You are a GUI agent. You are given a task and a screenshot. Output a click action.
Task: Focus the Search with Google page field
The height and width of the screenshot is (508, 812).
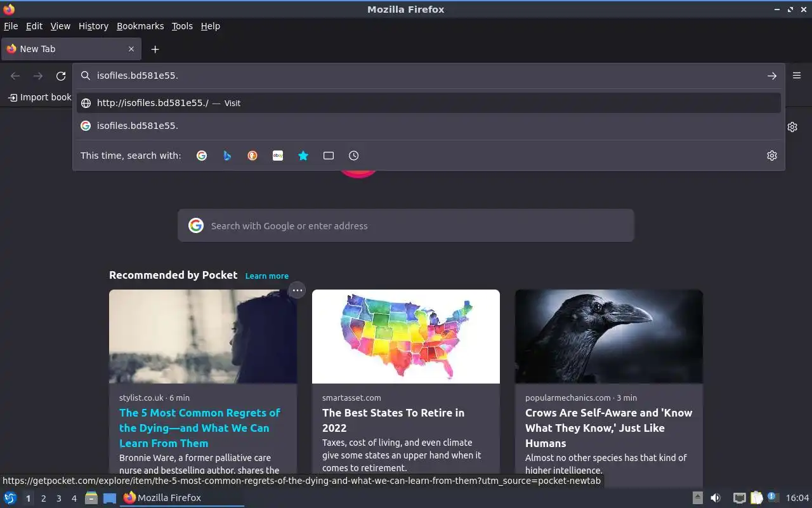pyautogui.click(x=406, y=225)
